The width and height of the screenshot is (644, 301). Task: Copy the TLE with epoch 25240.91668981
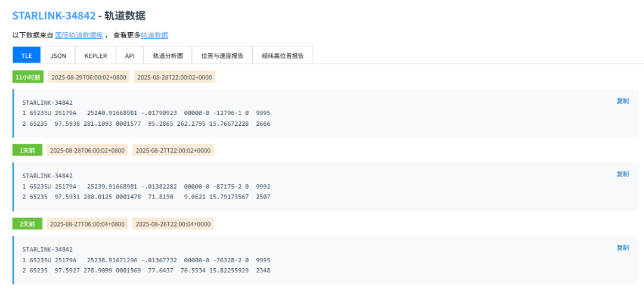click(622, 101)
